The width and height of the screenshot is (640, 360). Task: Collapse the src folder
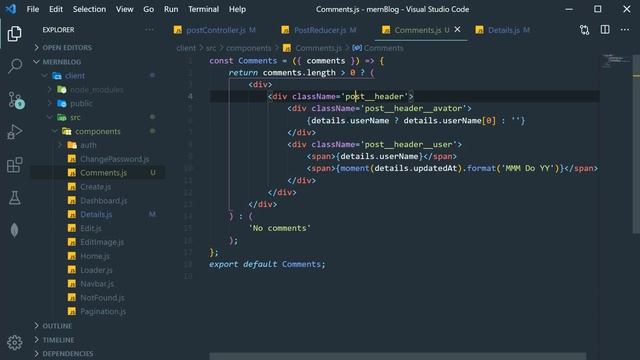click(75, 118)
